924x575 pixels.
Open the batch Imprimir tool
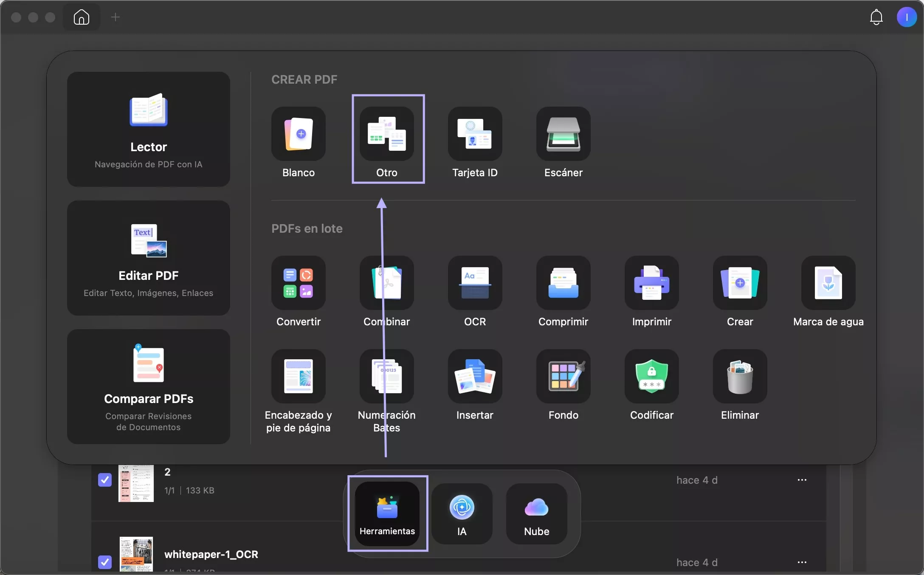(652, 283)
